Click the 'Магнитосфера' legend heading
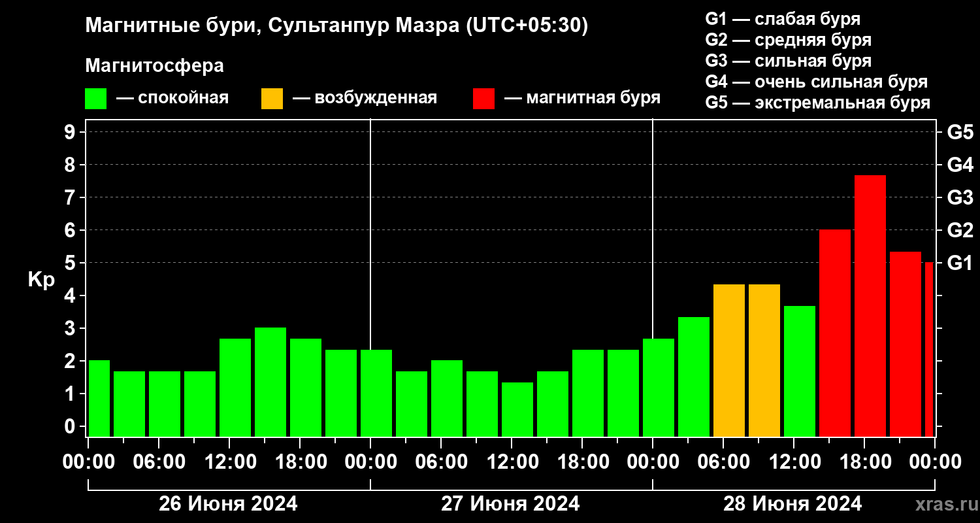Viewport: 980px width, 523px height. coord(154,66)
